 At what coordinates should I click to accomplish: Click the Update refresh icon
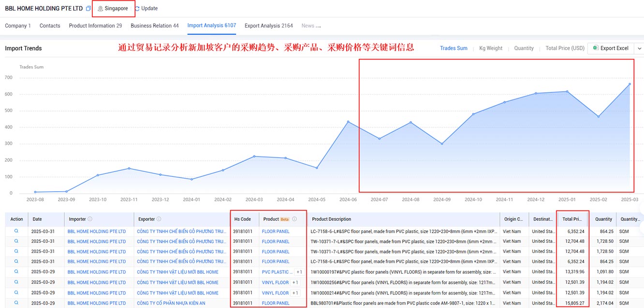click(137, 9)
